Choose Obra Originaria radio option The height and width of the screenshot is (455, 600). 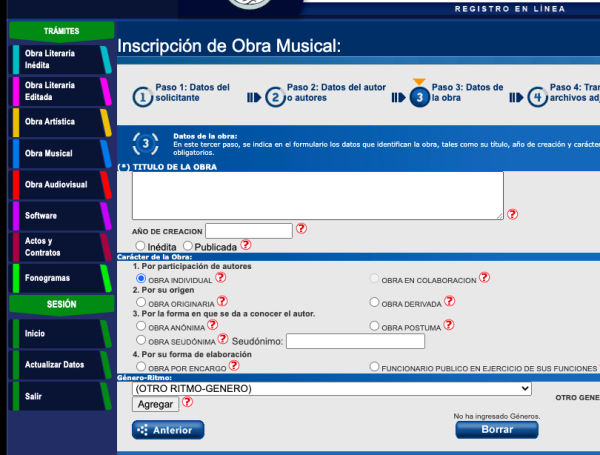tap(141, 302)
